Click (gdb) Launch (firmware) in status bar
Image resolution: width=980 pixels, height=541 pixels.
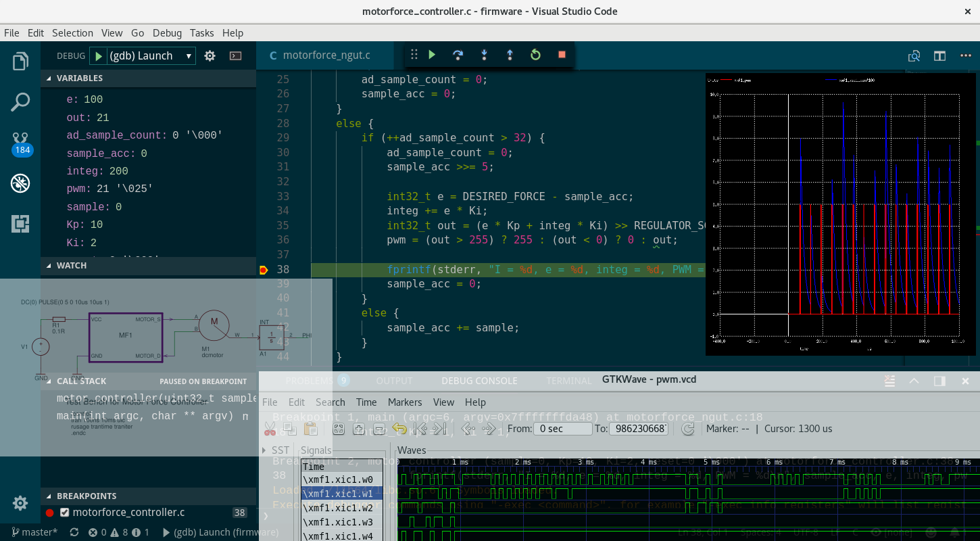(x=220, y=532)
